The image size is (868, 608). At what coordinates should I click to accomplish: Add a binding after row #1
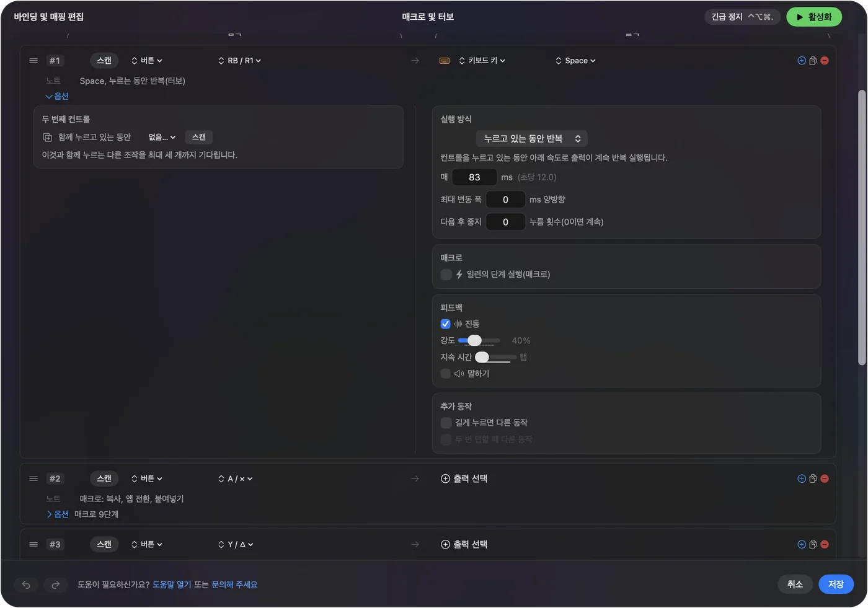click(802, 61)
